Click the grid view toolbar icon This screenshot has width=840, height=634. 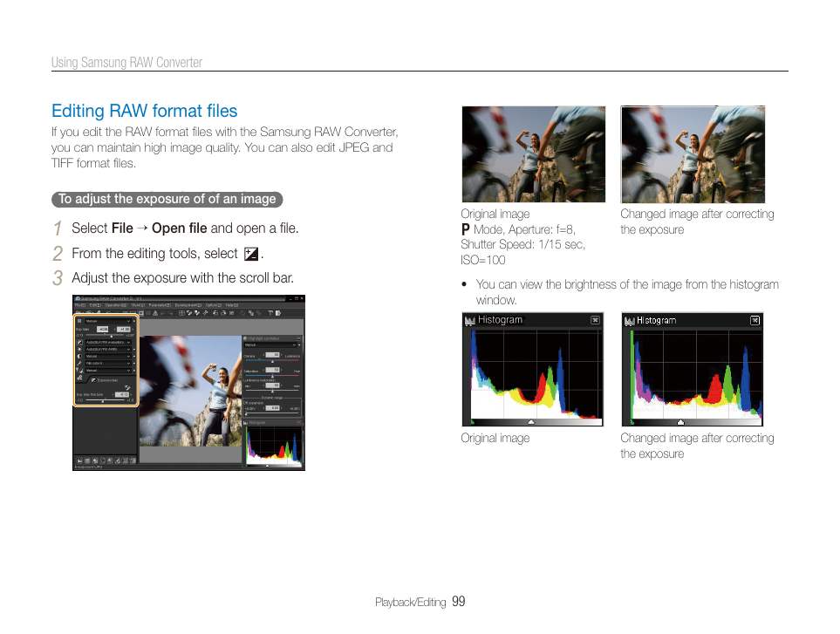pos(181,313)
